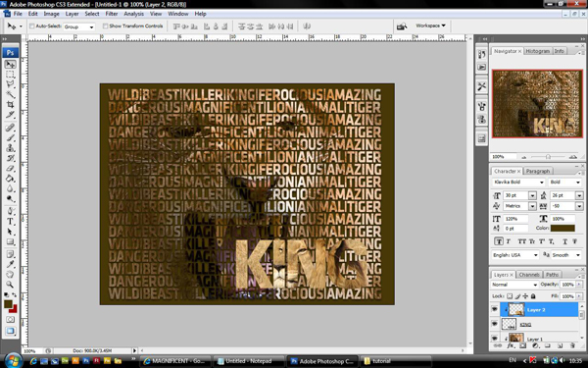Open MAGNIFICENT browser window in taskbar

pyautogui.click(x=175, y=361)
